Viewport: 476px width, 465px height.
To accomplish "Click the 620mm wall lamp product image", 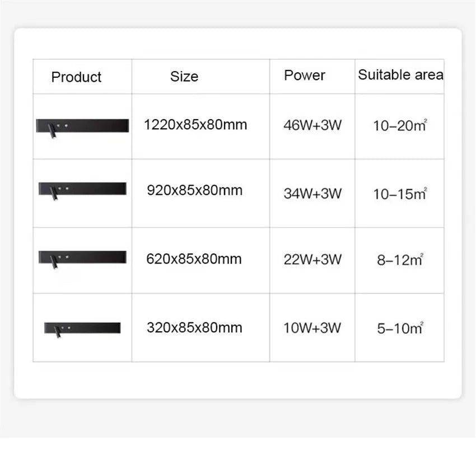I will (x=82, y=258).
